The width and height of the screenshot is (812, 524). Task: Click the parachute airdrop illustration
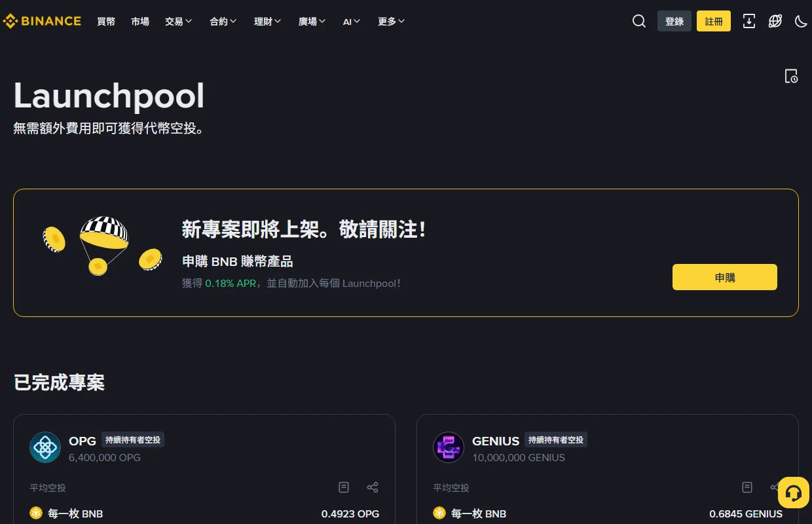pyautogui.click(x=102, y=246)
